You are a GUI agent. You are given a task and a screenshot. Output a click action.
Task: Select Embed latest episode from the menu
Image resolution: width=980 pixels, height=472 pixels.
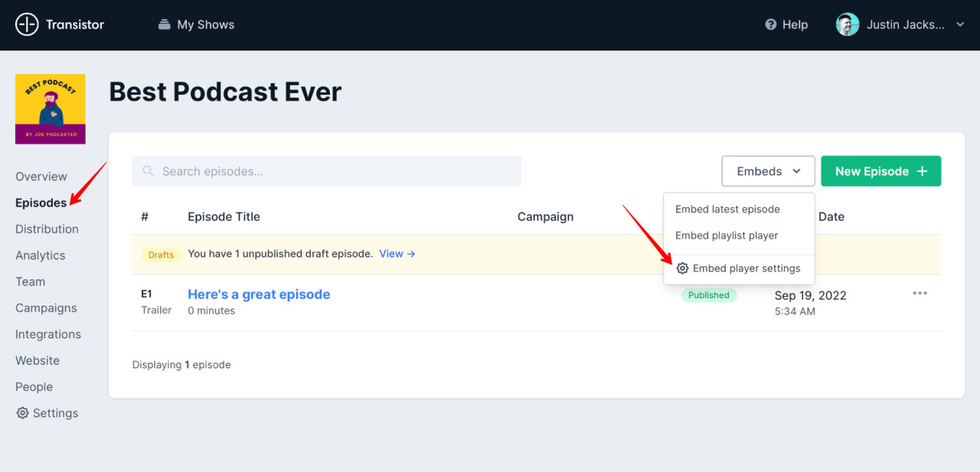727,209
